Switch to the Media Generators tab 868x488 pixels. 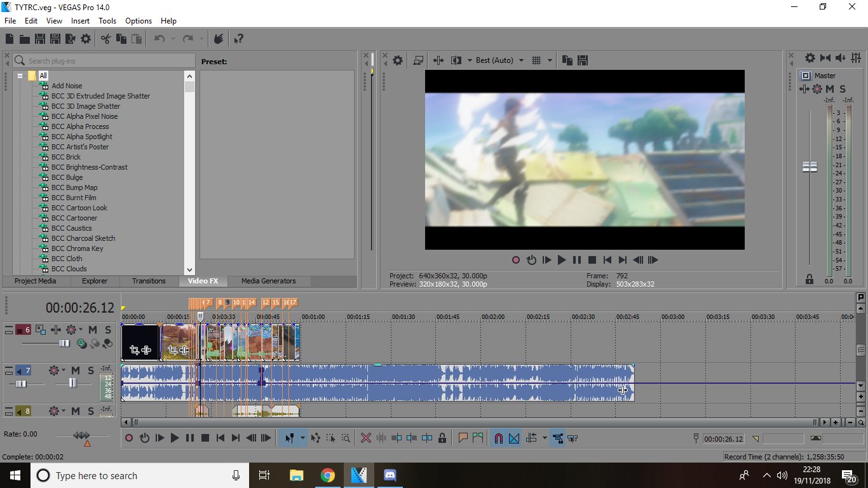pyautogui.click(x=269, y=281)
